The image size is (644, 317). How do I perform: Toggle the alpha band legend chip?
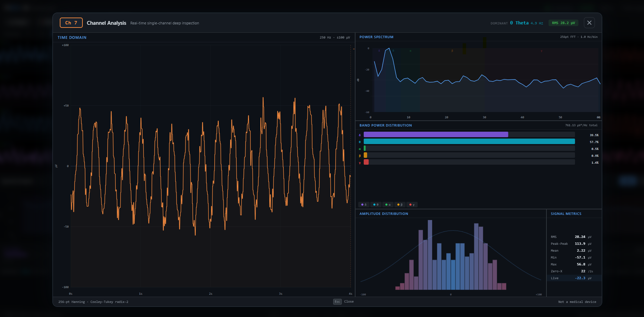[x=388, y=205]
